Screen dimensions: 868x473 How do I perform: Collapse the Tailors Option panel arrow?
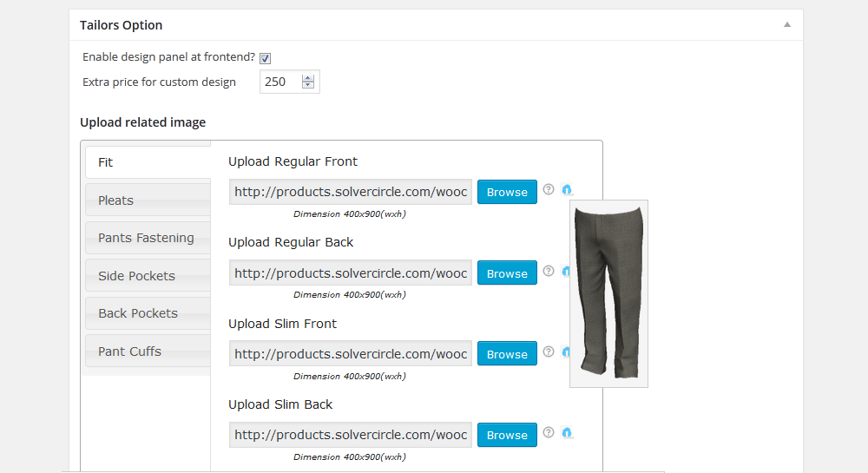click(x=786, y=24)
